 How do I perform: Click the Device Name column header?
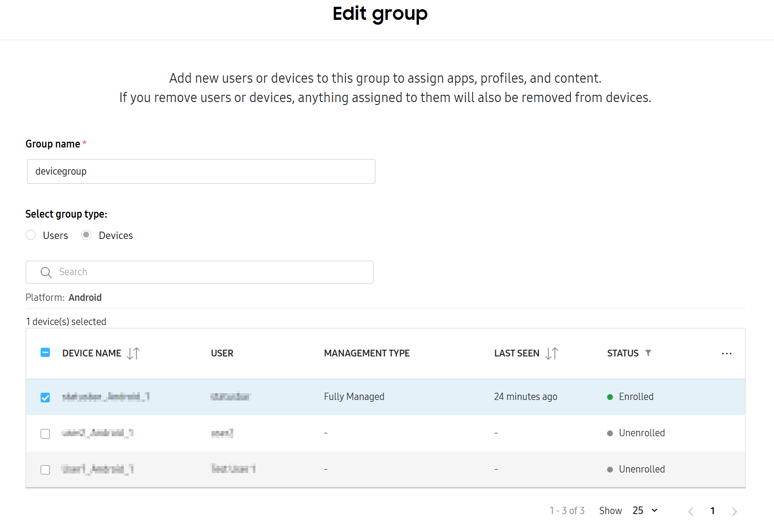[x=91, y=353]
